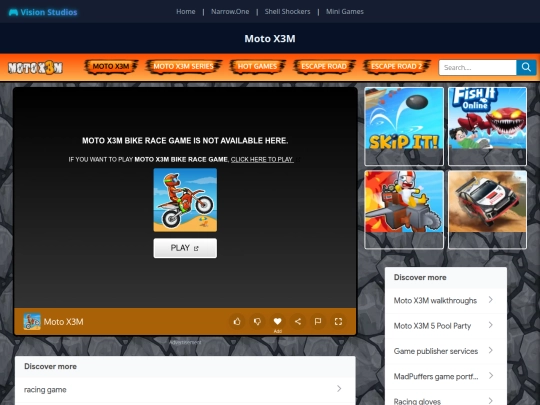Screen dimensions: 540x405
Task: Open the racing game suggestion row
Action: pos(185,390)
